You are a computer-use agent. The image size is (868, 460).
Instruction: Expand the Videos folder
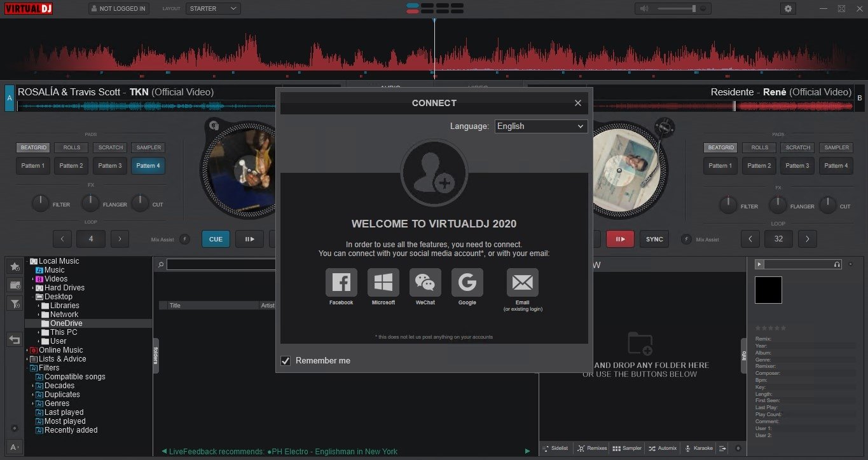(x=33, y=279)
